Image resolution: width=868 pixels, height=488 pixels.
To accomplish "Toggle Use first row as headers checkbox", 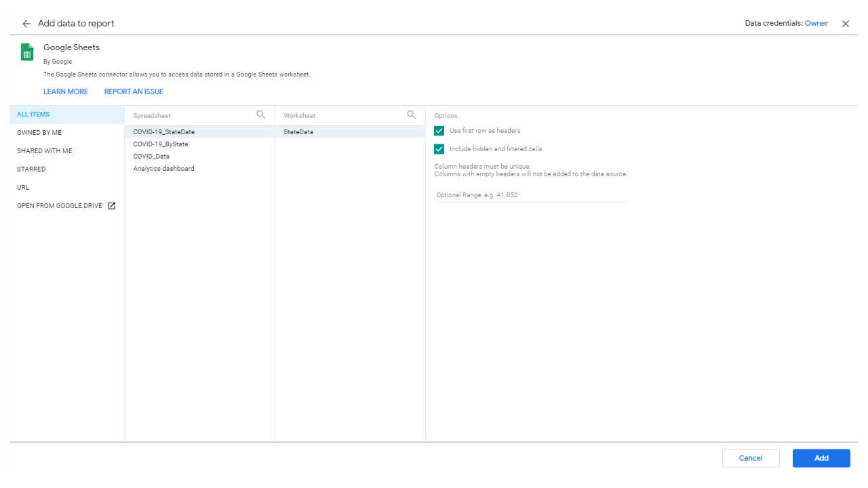I will pyautogui.click(x=439, y=131).
